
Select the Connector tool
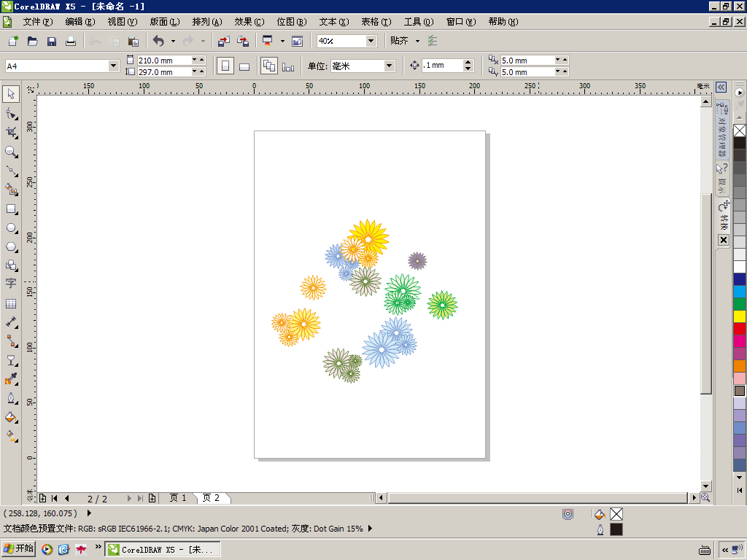(x=11, y=341)
